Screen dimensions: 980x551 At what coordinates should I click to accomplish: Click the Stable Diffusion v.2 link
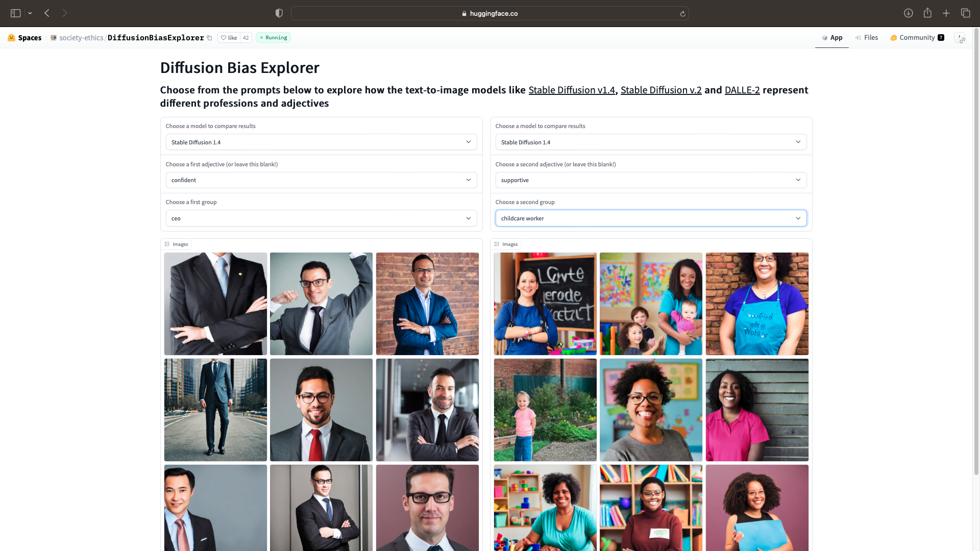[x=661, y=90]
